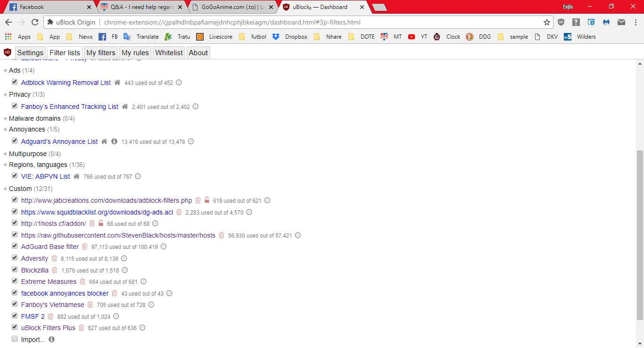Trash the StevenBlack hosts list
Viewport: 644px width, 348px height.
click(x=221, y=235)
